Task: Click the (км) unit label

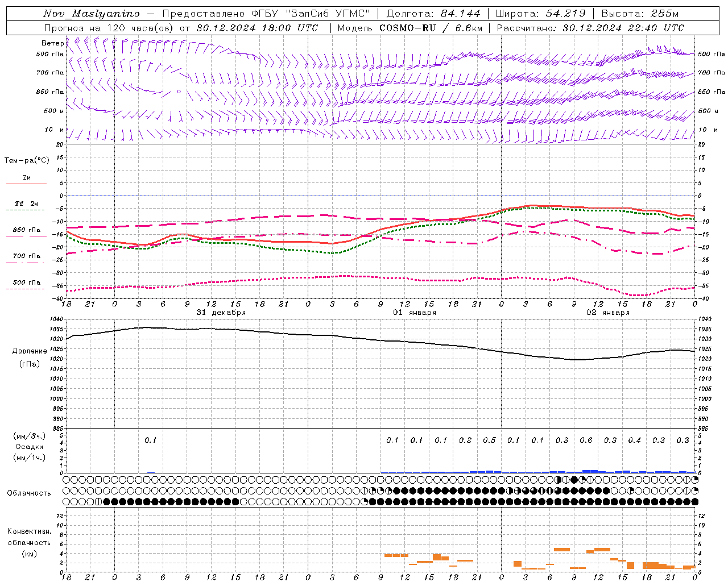Action: 30,554
